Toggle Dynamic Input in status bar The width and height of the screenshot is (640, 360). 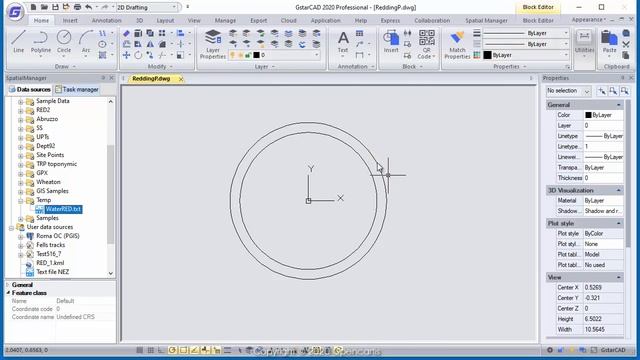pyautogui.click(x=216, y=350)
